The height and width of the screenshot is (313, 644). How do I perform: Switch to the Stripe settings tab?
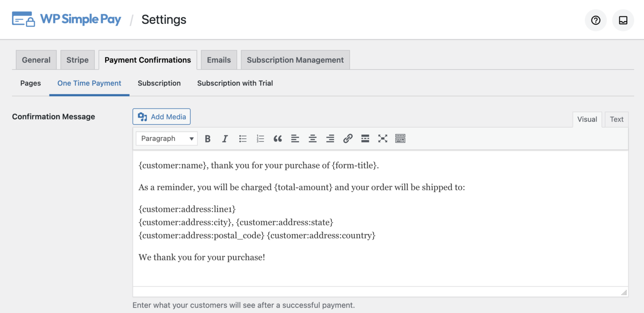tap(77, 59)
